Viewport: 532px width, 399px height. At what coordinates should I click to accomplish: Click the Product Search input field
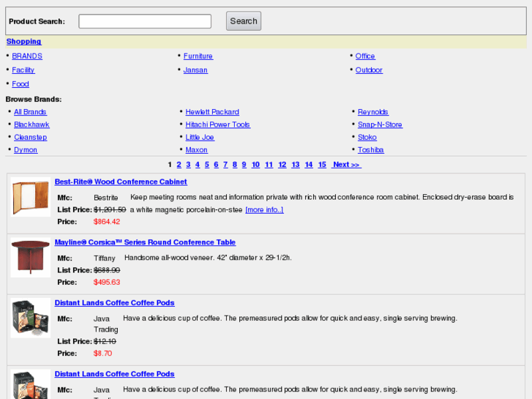click(x=145, y=21)
